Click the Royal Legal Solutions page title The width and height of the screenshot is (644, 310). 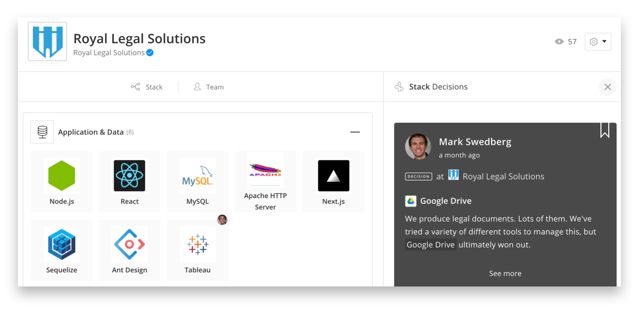point(139,38)
